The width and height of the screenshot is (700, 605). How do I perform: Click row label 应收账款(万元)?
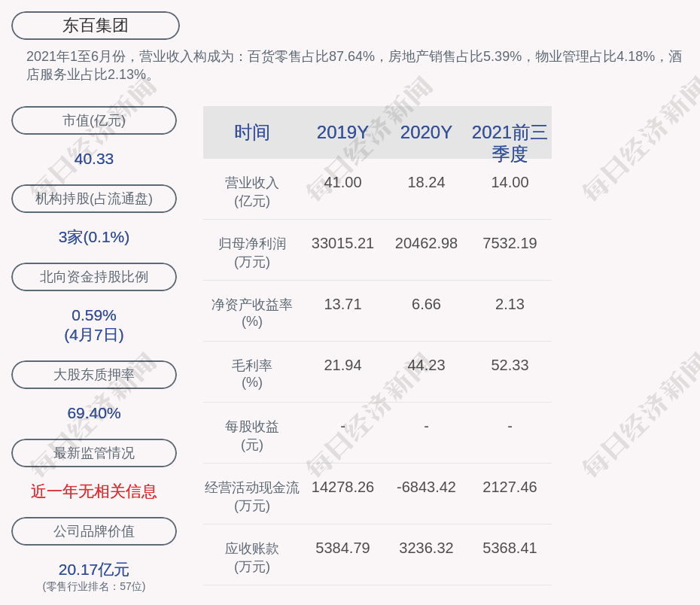(x=252, y=558)
